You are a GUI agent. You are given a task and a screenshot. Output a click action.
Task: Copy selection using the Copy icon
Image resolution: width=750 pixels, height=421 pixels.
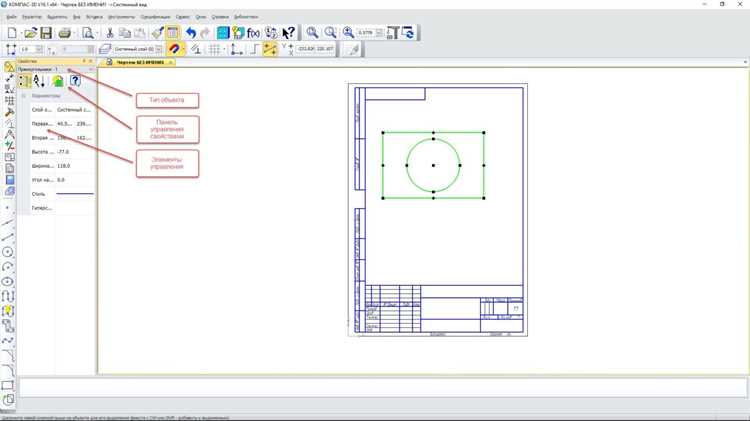(125, 33)
